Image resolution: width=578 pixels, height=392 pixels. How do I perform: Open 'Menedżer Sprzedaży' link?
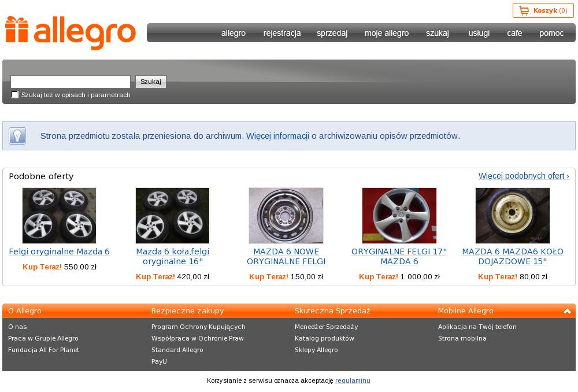coord(326,327)
